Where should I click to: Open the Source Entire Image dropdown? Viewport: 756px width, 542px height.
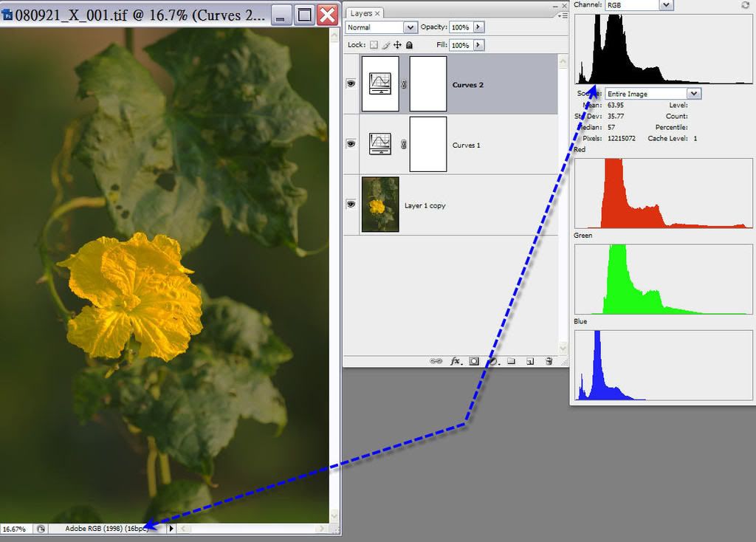click(653, 94)
